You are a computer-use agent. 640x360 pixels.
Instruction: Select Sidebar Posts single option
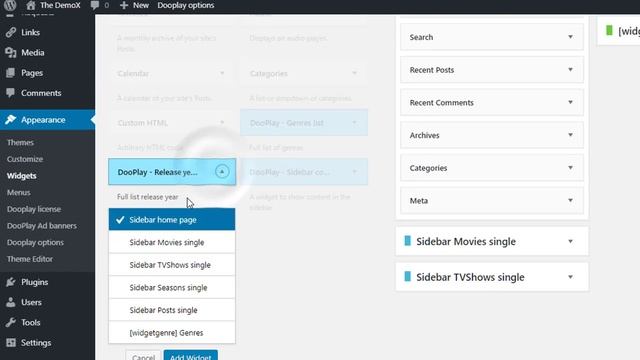(x=172, y=310)
